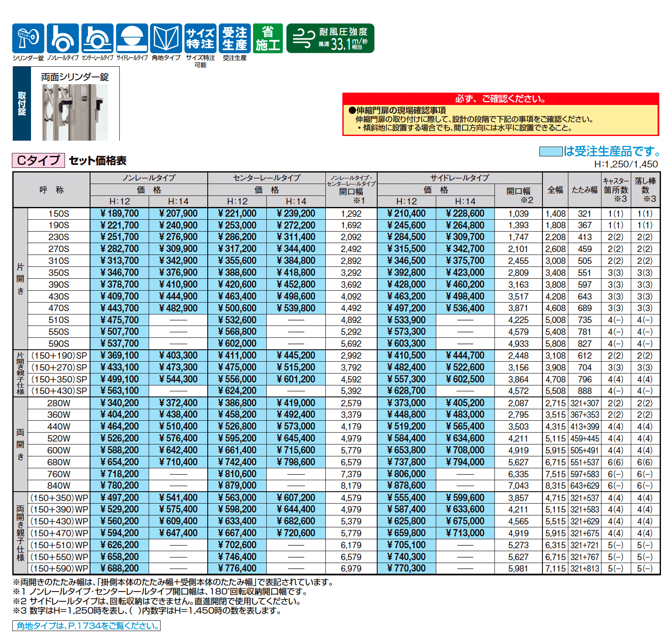Click the サイズ特注 icon
The height and width of the screenshot is (637, 672).
click(x=200, y=38)
